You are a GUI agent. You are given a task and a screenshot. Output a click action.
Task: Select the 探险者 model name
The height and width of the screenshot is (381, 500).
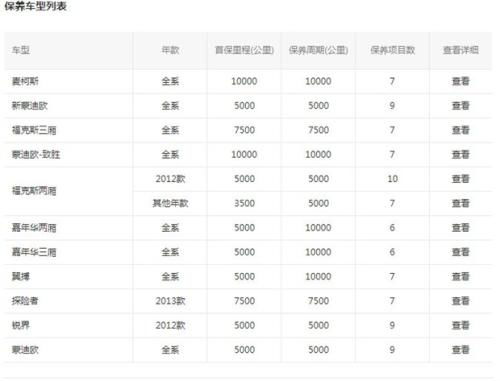point(25,301)
